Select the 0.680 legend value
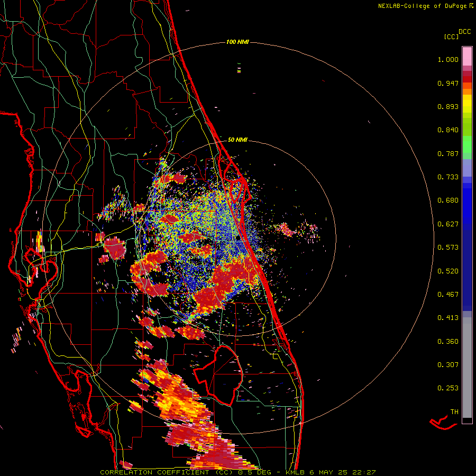Viewport: 476px width, 476px height. click(448, 200)
